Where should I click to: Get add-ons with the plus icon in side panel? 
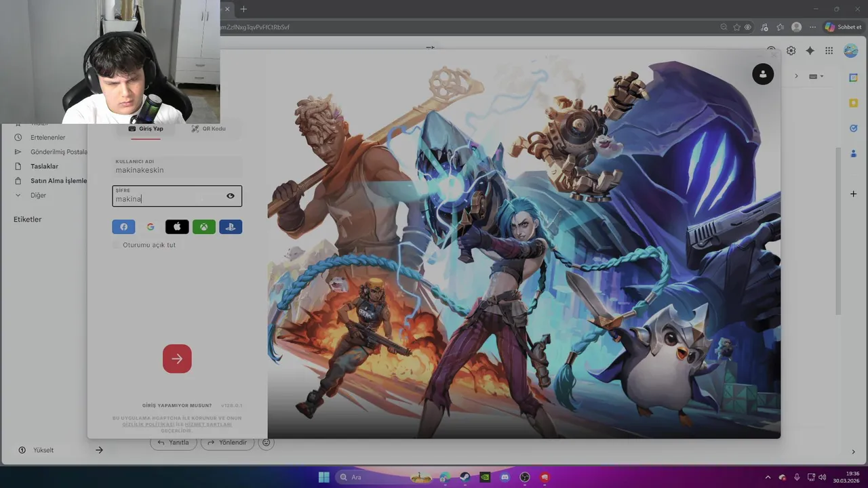pos(854,194)
